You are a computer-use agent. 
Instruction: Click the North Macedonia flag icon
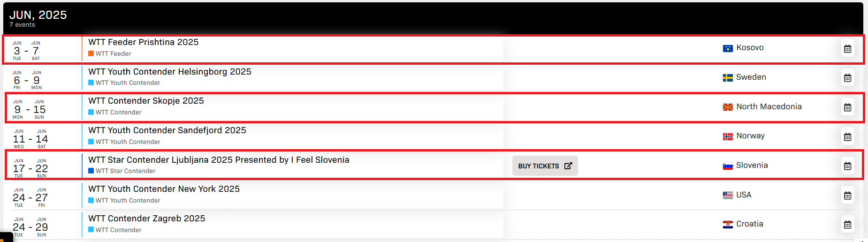point(728,107)
